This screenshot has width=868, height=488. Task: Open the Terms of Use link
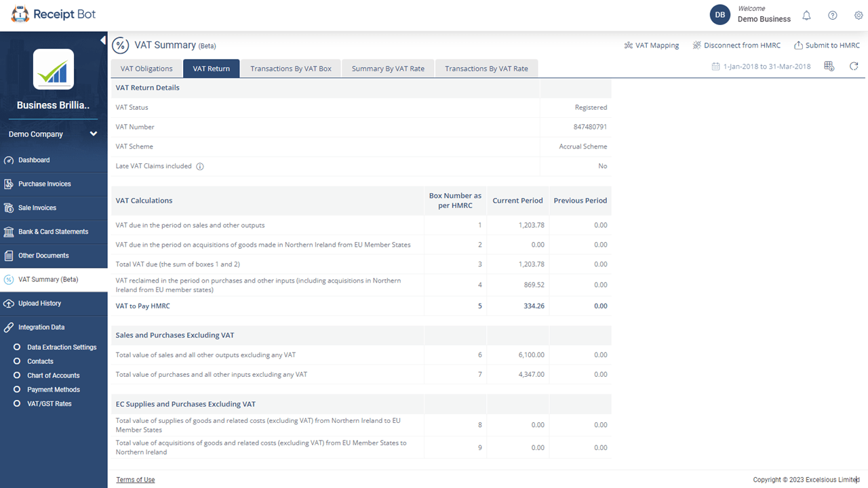135,479
